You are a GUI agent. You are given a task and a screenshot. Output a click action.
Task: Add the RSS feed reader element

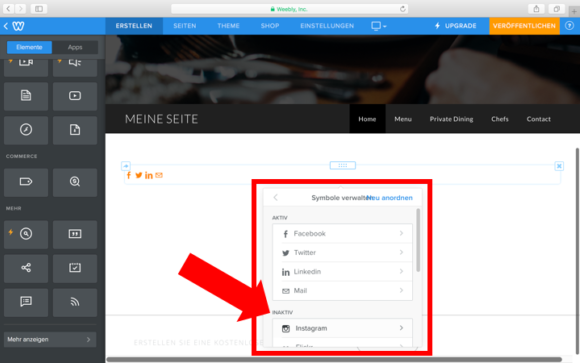pyautogui.click(x=75, y=302)
